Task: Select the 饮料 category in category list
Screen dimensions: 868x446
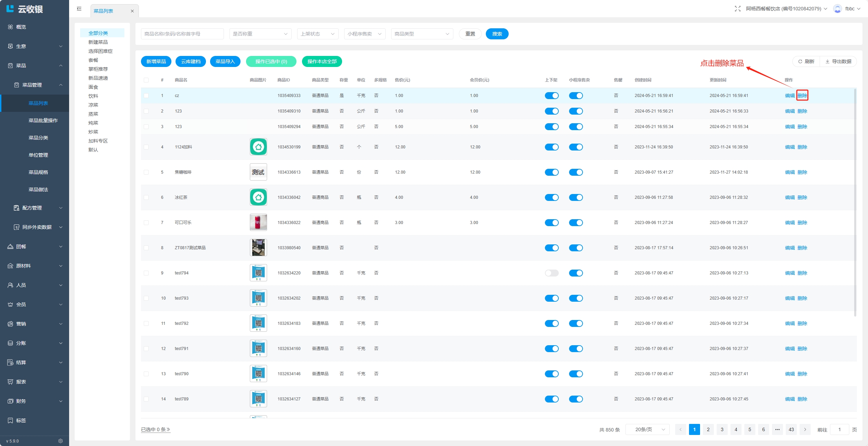Action: coord(93,96)
